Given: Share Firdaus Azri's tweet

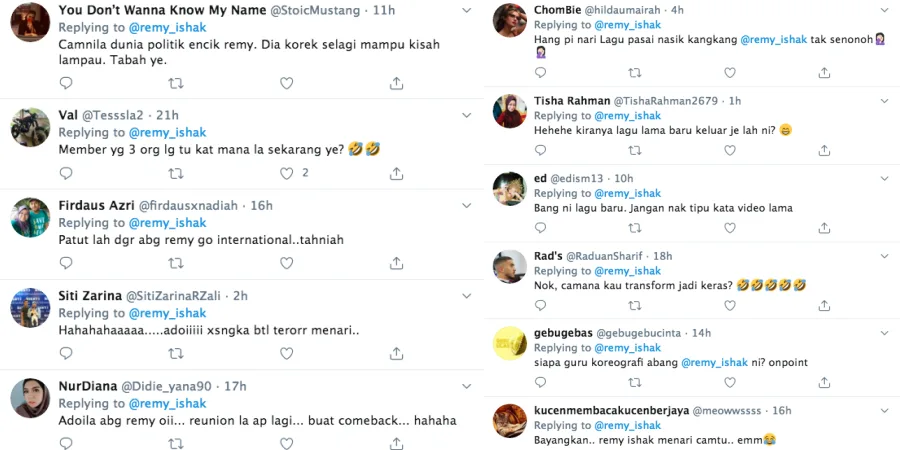Looking at the screenshot, I should 396,263.
